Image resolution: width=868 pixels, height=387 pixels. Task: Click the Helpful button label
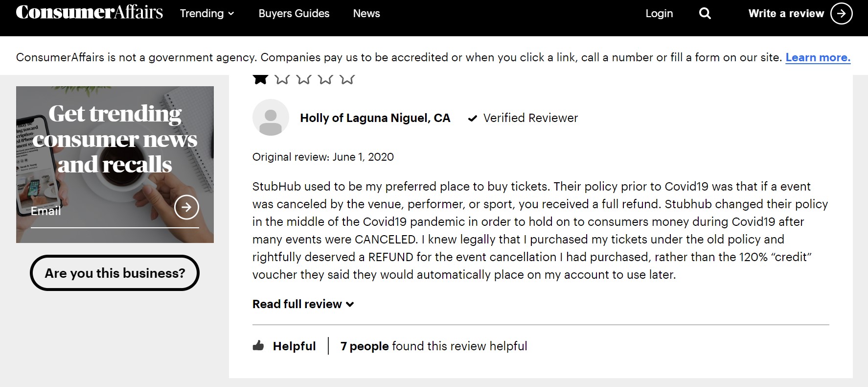point(294,346)
